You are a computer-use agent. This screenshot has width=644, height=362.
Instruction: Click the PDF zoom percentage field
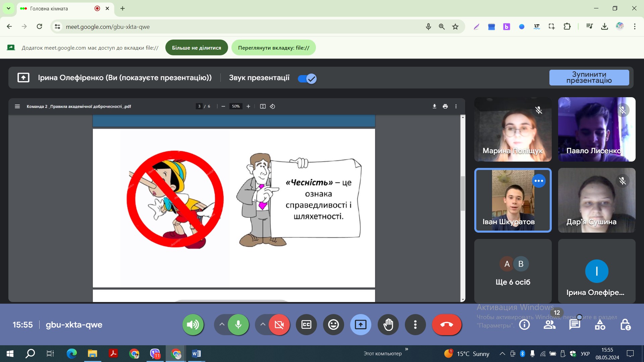tap(236, 106)
